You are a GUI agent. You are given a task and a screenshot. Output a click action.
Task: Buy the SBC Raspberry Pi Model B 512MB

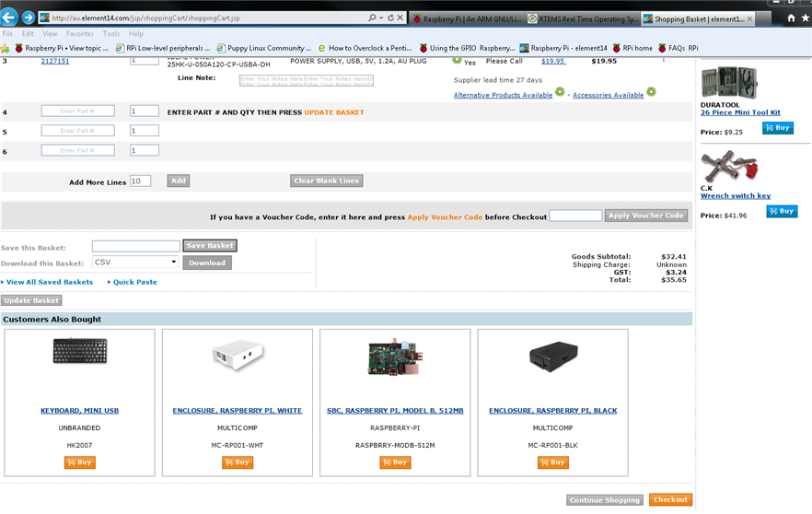point(395,462)
